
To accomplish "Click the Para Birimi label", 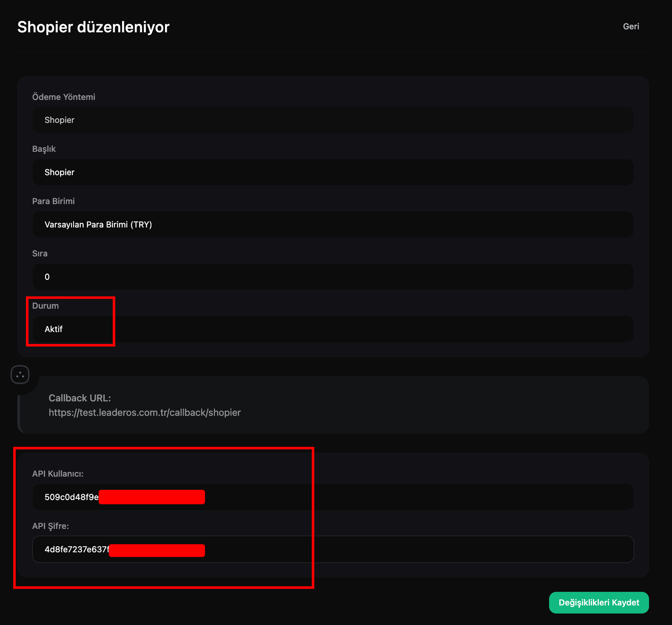I will pyautogui.click(x=54, y=201).
